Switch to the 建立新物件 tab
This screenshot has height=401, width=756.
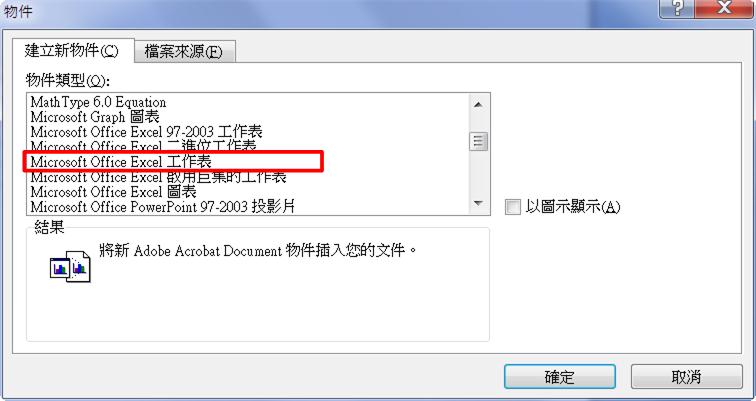tap(72, 51)
